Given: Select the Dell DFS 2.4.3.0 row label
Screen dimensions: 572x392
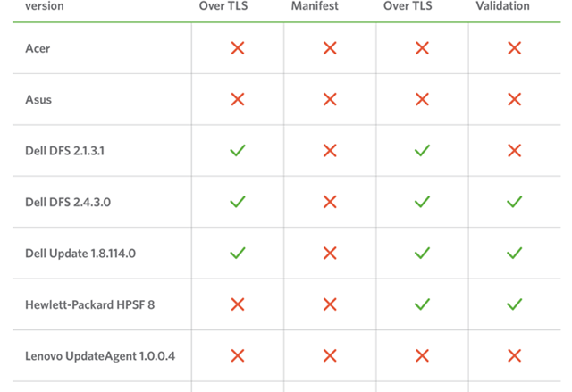Looking at the screenshot, I should pyautogui.click(x=68, y=202).
